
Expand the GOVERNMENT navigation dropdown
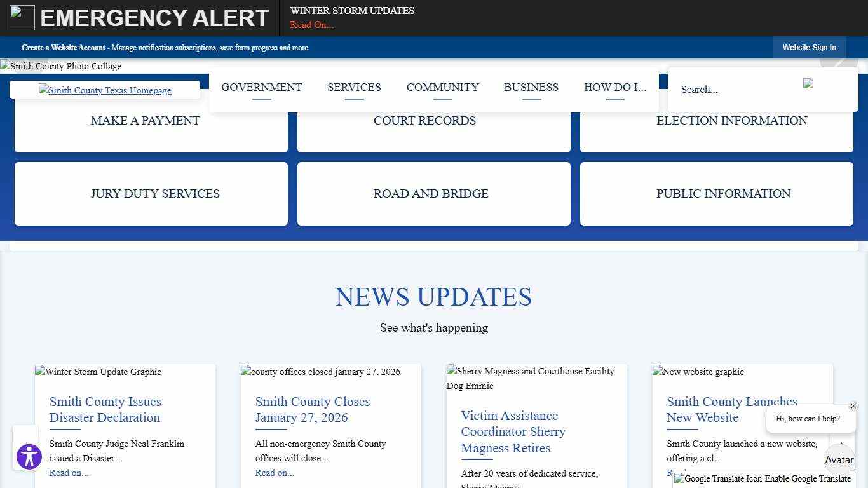(x=261, y=87)
